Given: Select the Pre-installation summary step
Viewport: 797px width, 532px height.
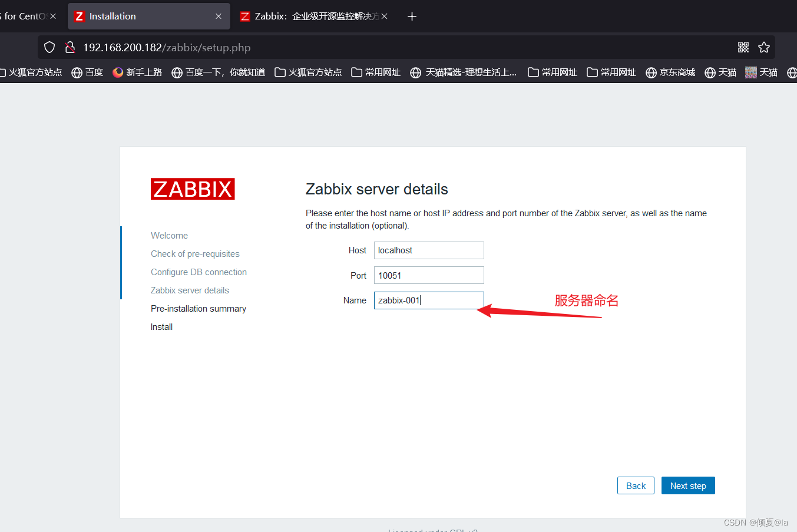Looking at the screenshot, I should (199, 309).
